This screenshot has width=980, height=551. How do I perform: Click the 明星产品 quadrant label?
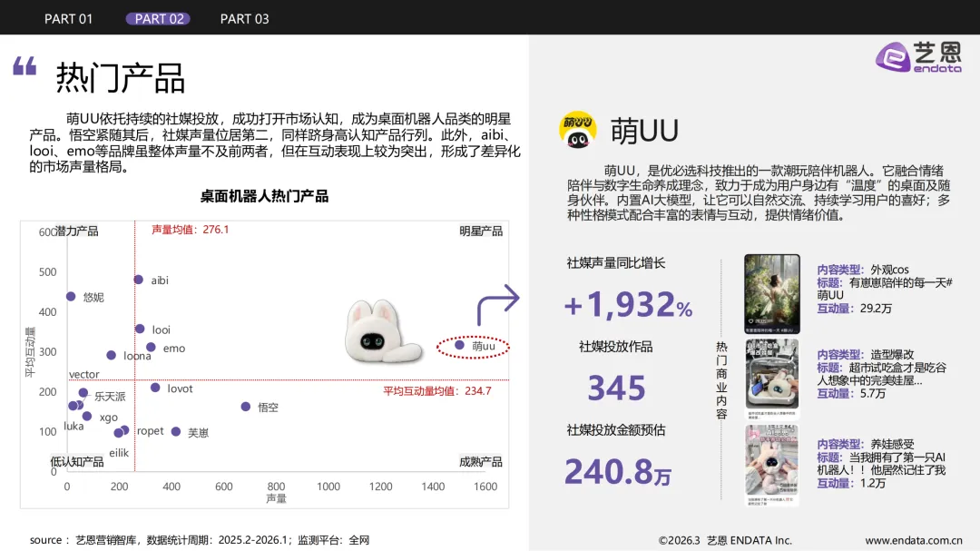[481, 231]
